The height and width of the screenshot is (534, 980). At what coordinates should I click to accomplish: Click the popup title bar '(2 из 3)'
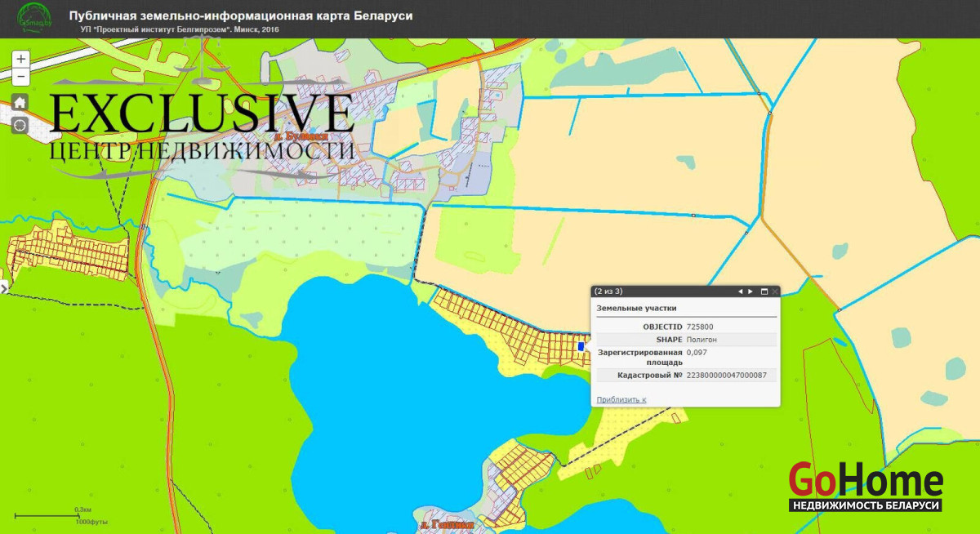tap(653, 291)
